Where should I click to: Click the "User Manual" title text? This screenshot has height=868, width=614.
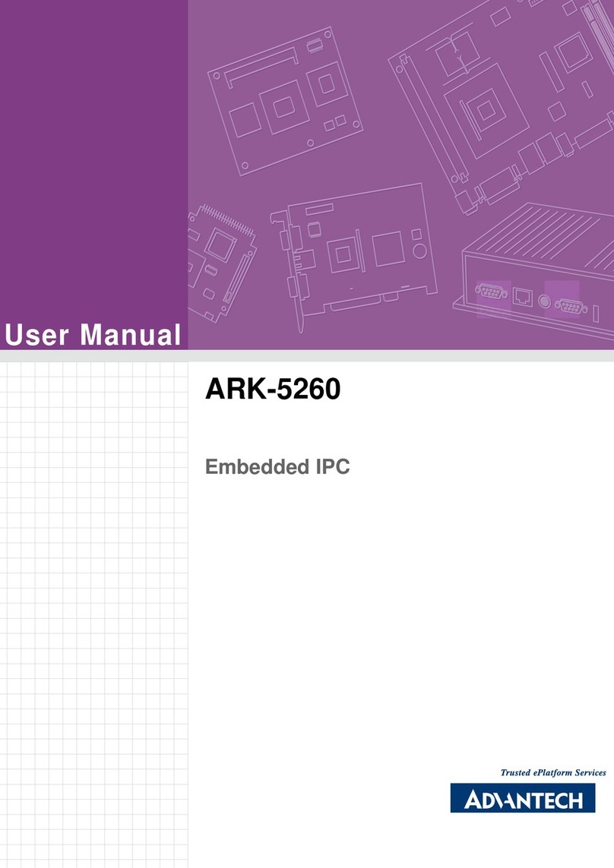[x=93, y=336]
